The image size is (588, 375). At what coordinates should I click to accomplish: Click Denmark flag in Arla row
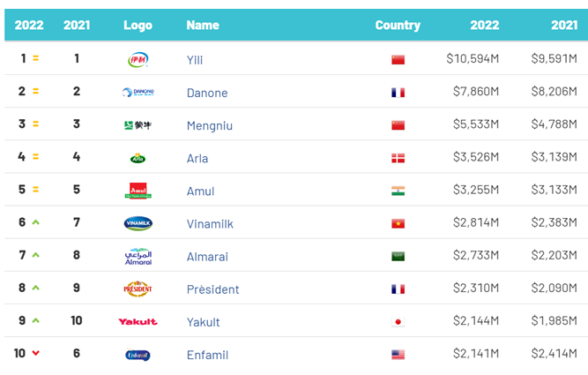click(x=398, y=158)
